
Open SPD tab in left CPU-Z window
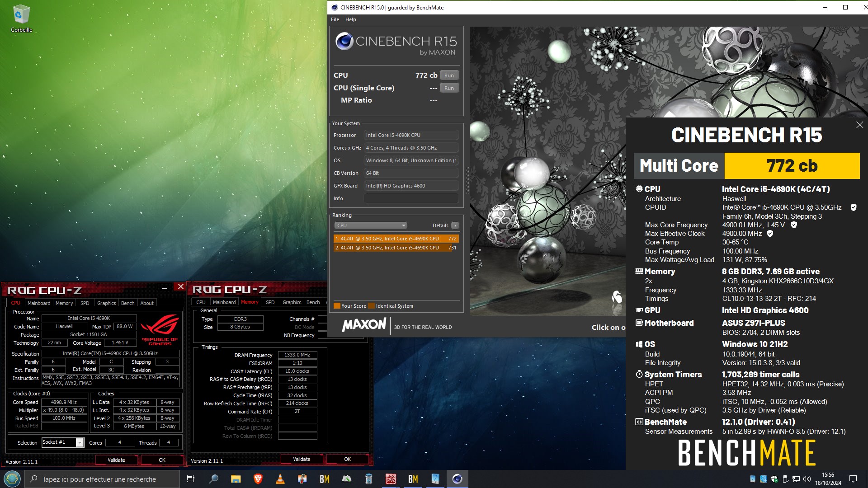(x=85, y=303)
